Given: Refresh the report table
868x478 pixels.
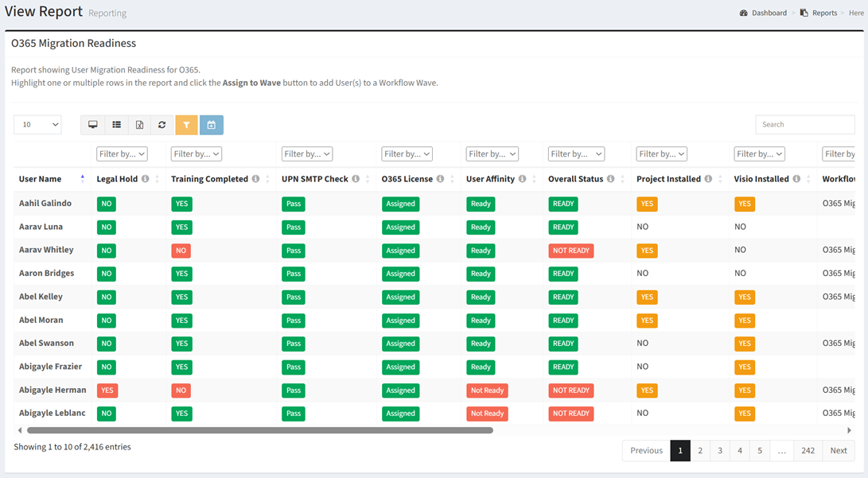Looking at the screenshot, I should 162,125.
